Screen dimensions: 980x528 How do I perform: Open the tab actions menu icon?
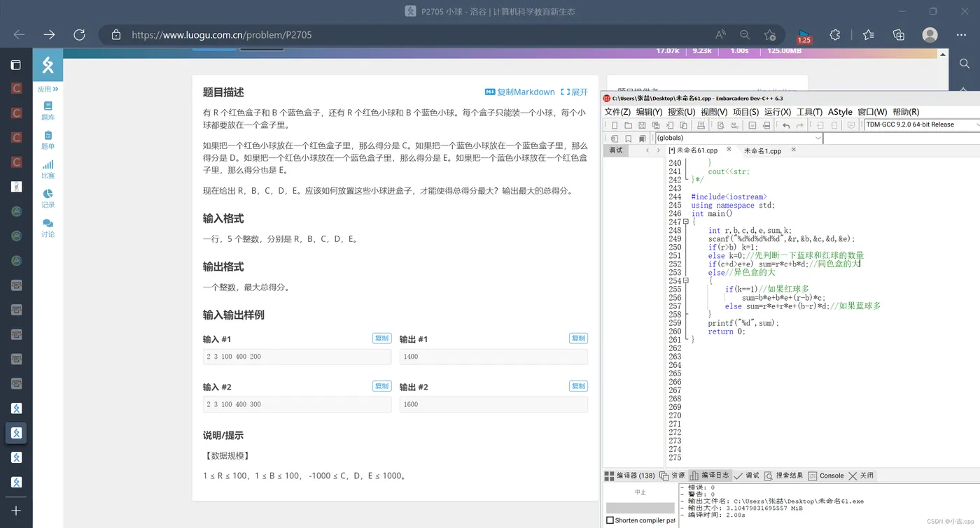(x=15, y=65)
